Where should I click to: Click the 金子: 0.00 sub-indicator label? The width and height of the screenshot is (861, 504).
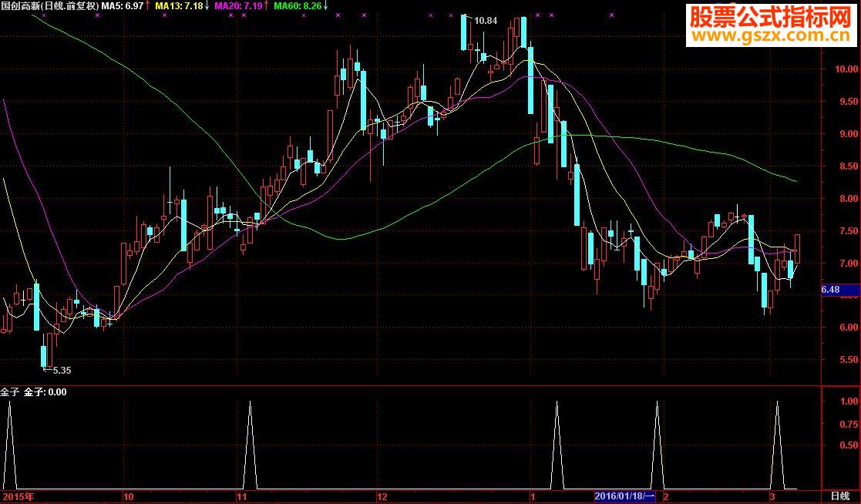45,392
